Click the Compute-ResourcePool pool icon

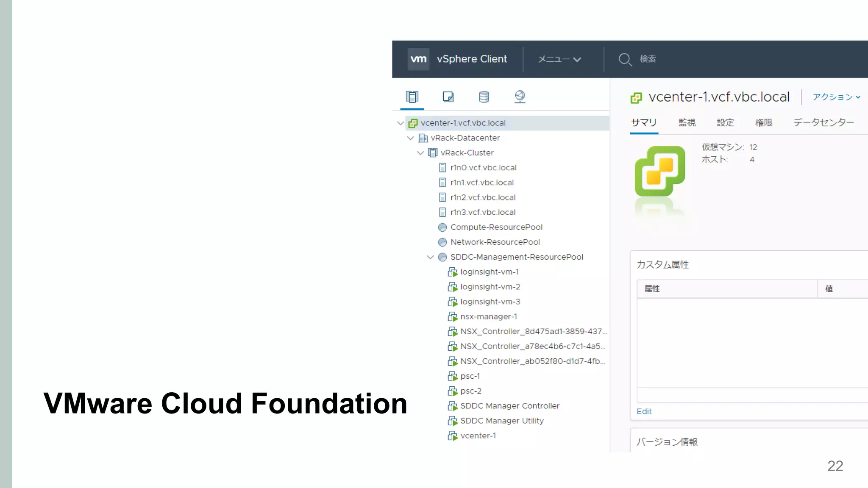click(442, 227)
